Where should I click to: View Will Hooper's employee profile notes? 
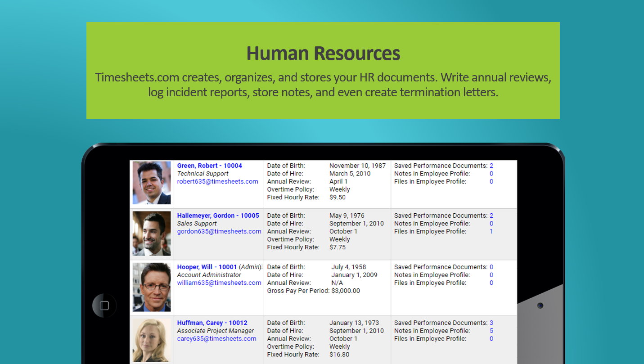[x=491, y=274]
